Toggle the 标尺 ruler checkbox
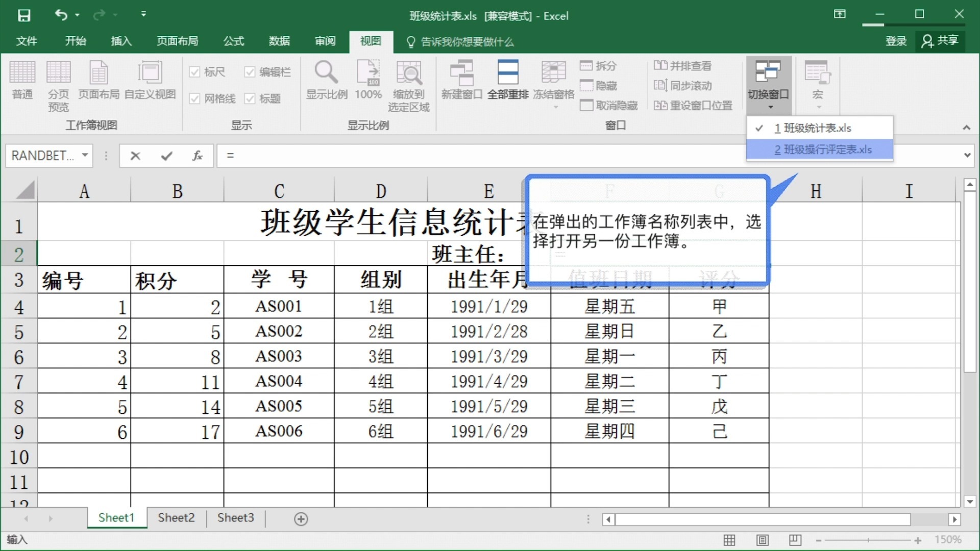Viewport: 980px width, 551px height. 195,72
